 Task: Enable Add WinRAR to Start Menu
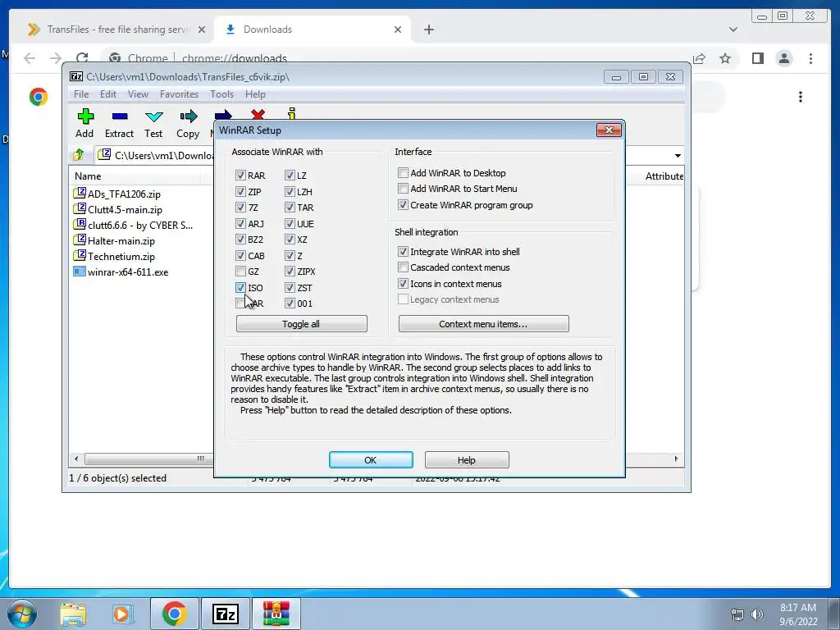coord(403,189)
